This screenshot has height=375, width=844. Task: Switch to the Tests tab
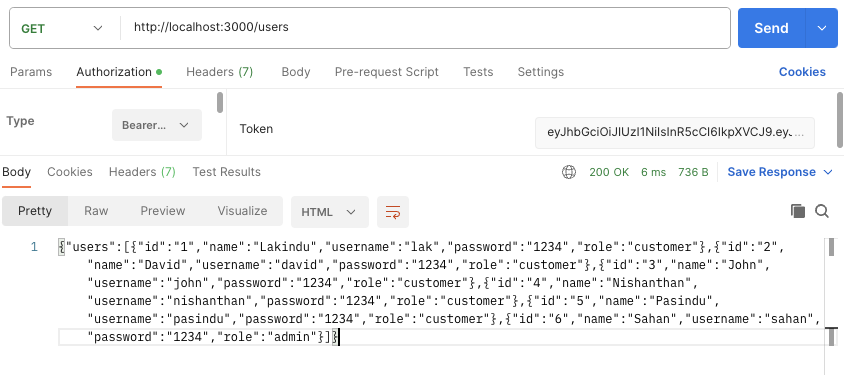click(478, 72)
